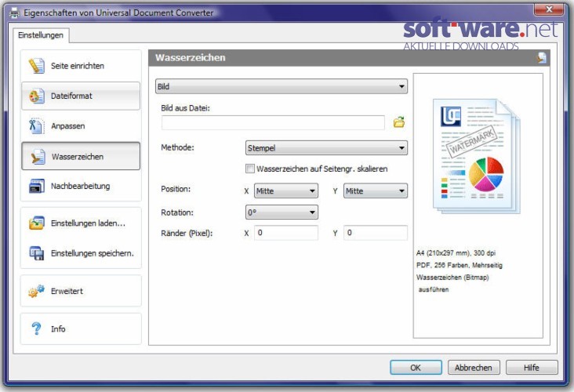This screenshot has height=392, width=574.
Task: Select the Wasserzeichen sidebar item
Action: (x=81, y=156)
